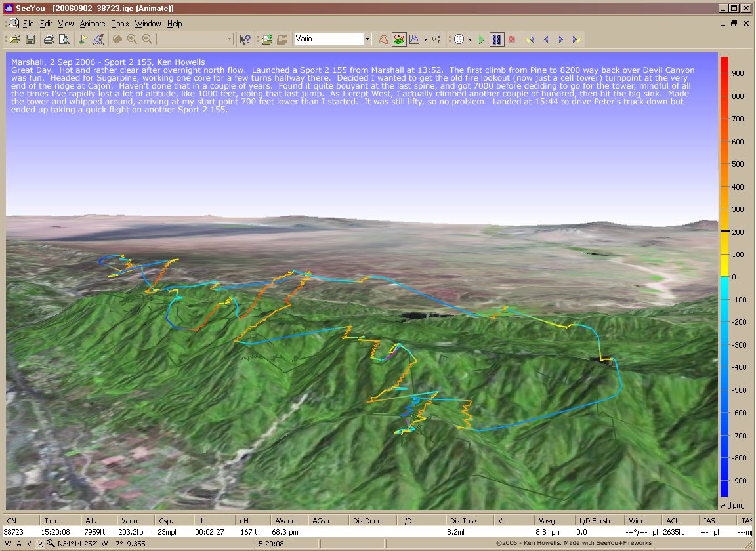Click the Open file folder icon

(x=14, y=39)
